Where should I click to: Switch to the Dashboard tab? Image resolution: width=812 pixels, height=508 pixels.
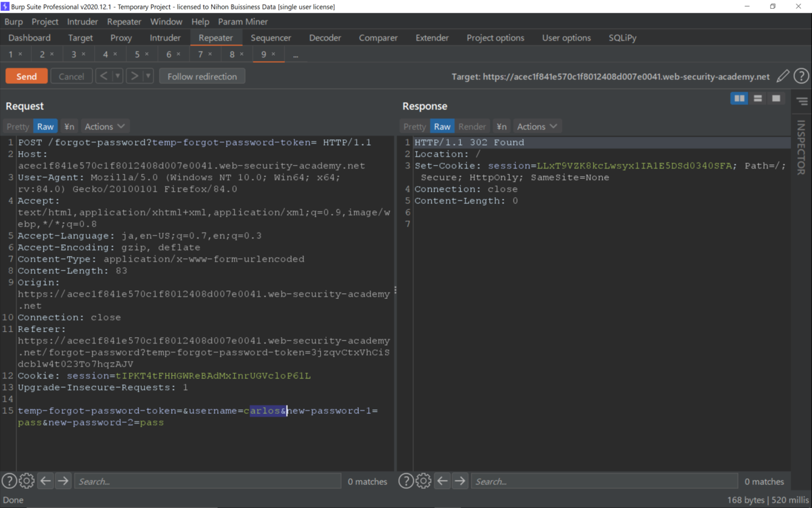click(x=30, y=38)
